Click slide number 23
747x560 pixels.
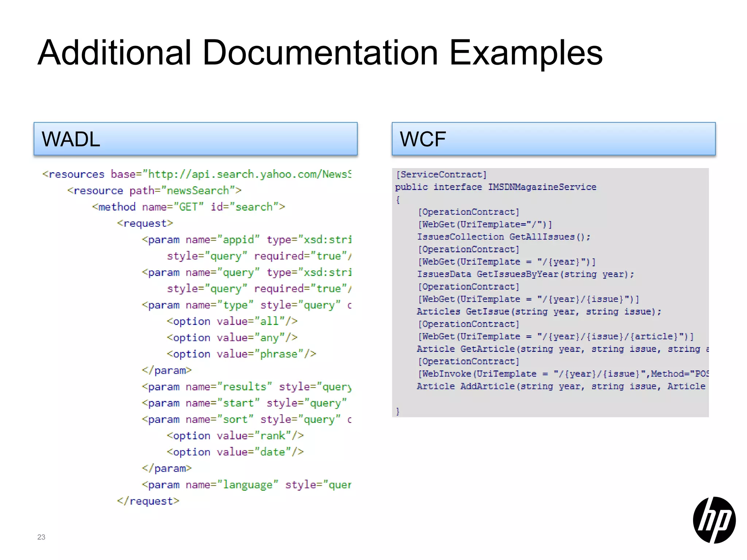[x=41, y=537]
